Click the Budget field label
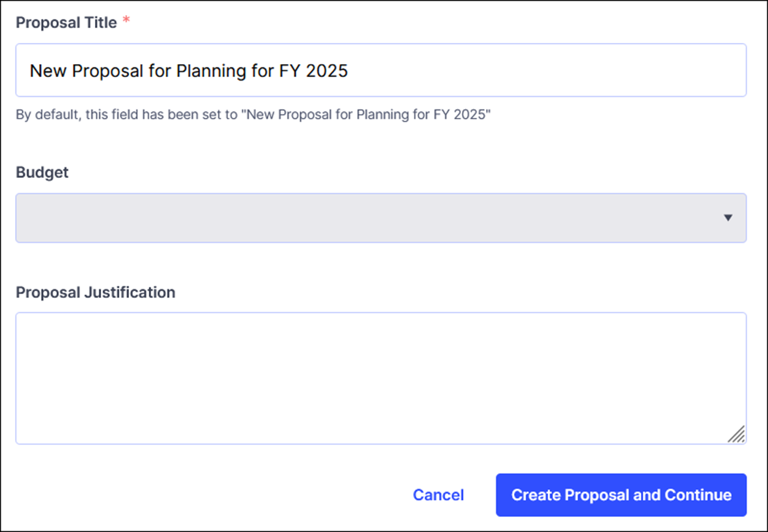The image size is (768, 532). (42, 173)
